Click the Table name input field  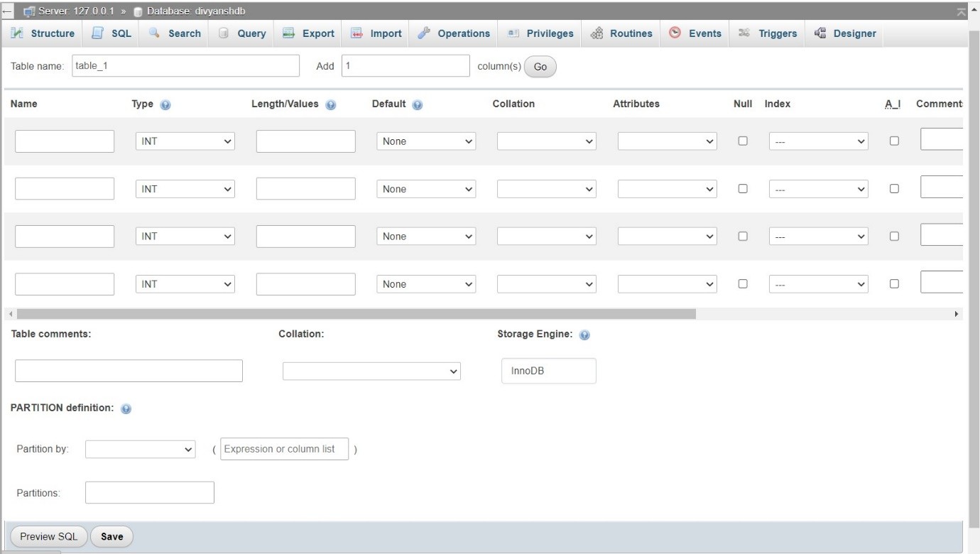[185, 66]
